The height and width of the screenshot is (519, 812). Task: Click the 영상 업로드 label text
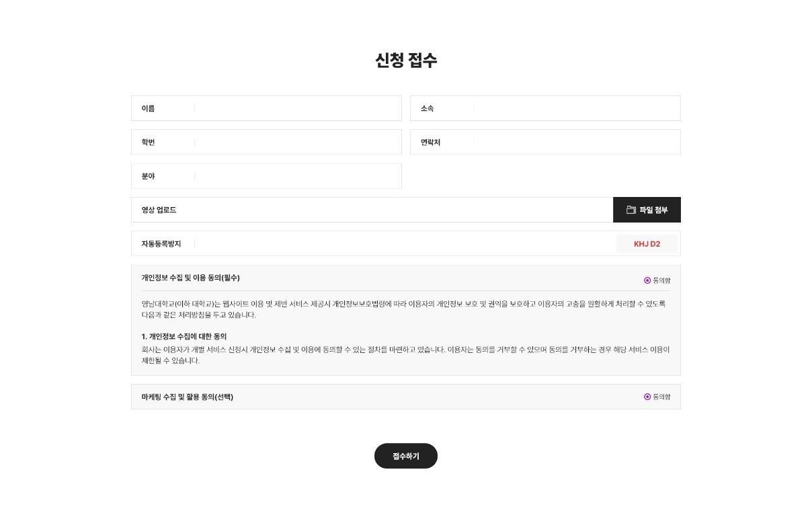click(159, 210)
